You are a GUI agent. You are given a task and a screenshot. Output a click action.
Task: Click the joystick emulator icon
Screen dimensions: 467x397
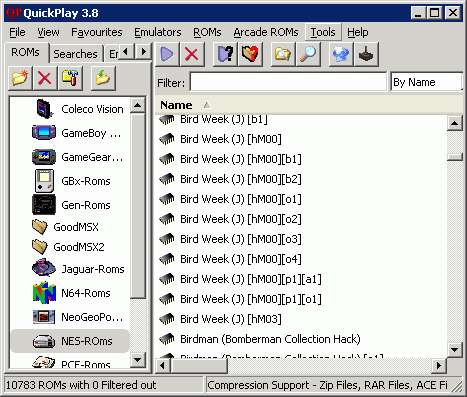point(366,54)
